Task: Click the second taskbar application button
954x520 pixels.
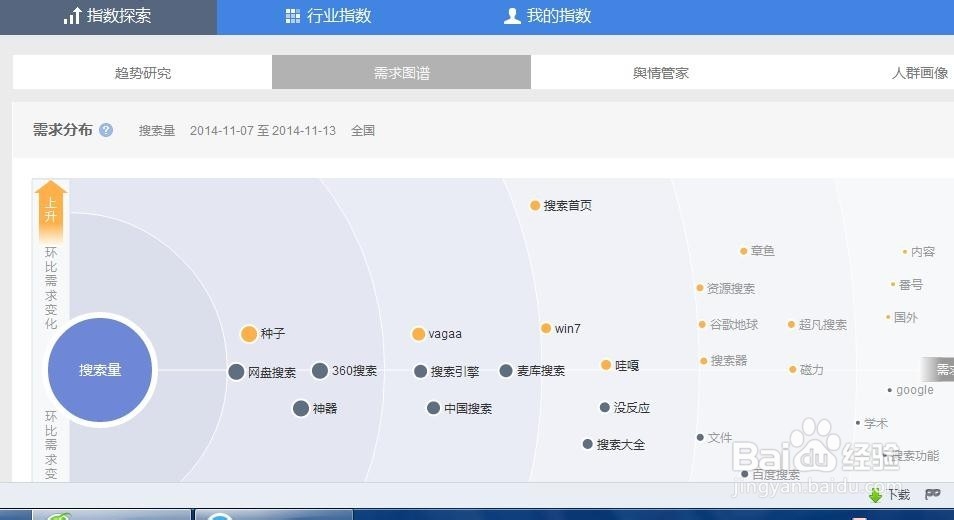Action: [273, 515]
